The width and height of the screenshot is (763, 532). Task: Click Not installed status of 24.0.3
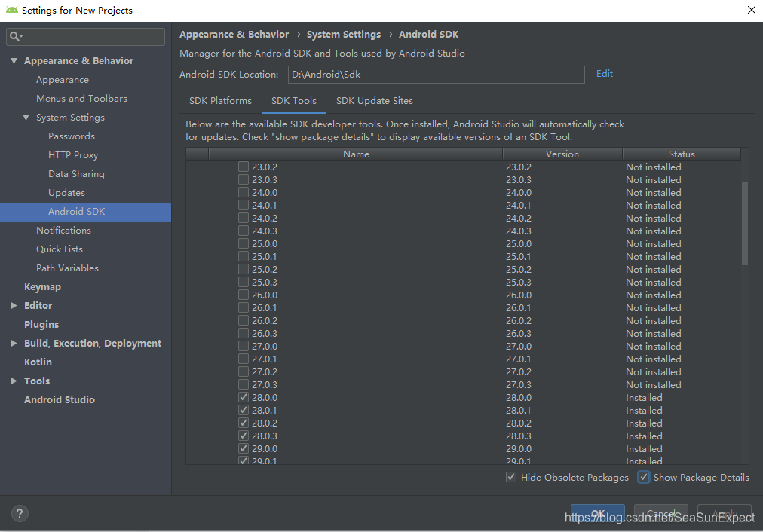pyautogui.click(x=654, y=231)
